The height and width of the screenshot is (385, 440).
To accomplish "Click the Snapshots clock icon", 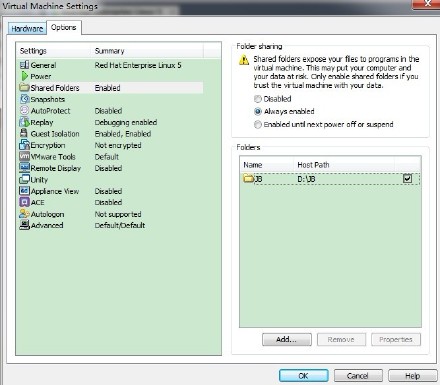I will pos(25,99).
